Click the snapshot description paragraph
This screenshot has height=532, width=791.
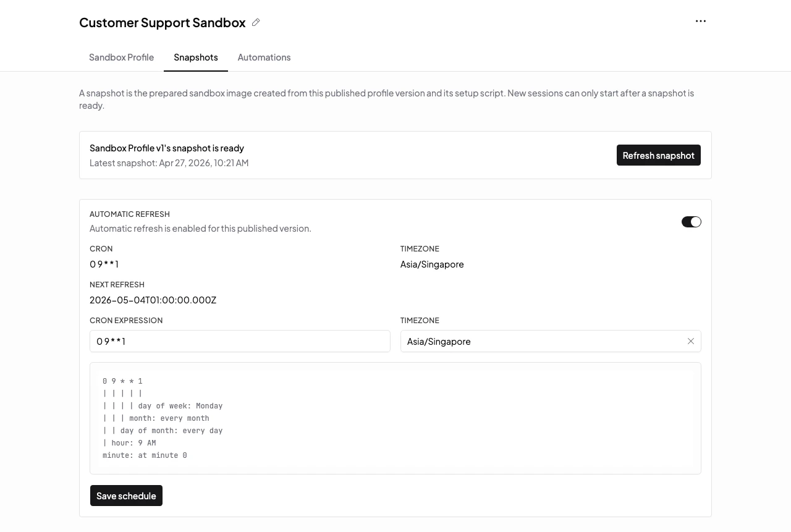click(386, 99)
